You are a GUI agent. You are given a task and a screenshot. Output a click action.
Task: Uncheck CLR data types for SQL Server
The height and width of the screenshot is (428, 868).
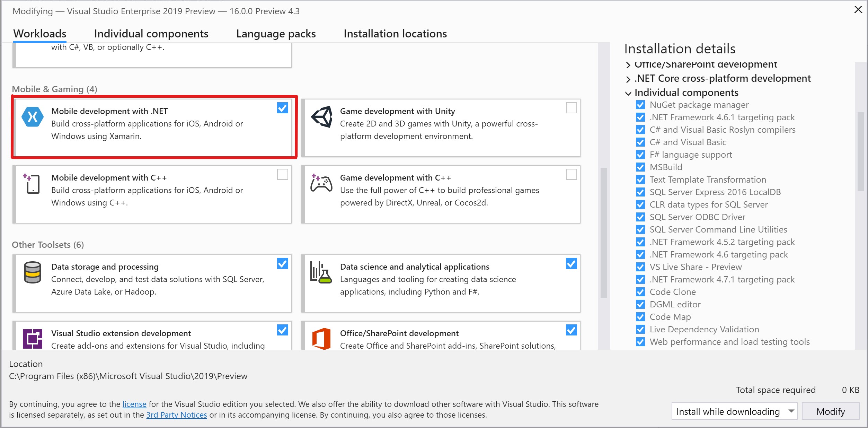[x=640, y=204]
